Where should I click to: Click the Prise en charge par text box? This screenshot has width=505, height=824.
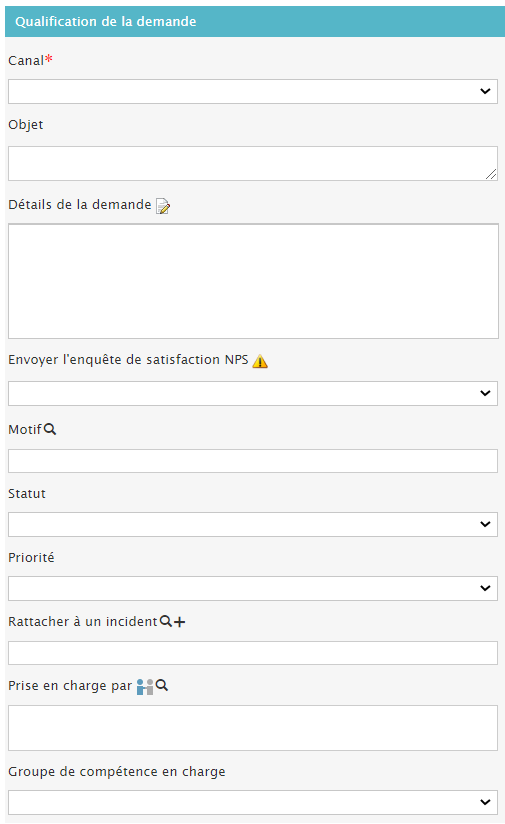(253, 728)
